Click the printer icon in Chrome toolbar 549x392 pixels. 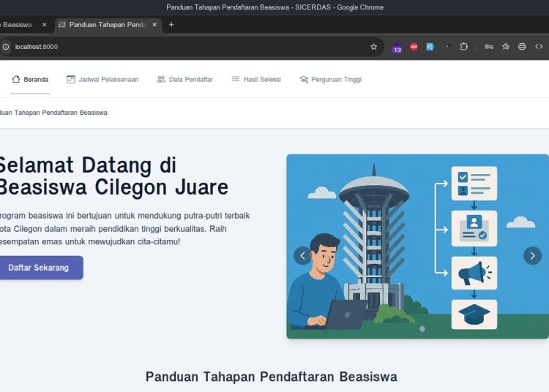[x=522, y=47]
